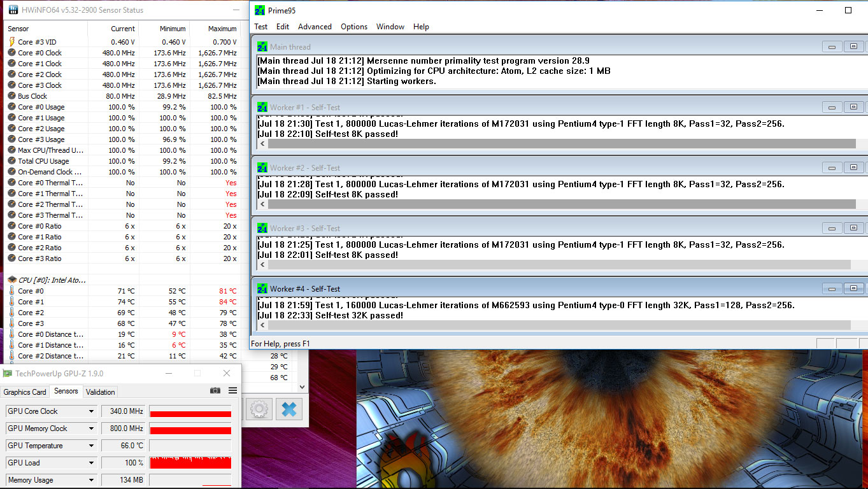Viewport: 868px width, 489px height.
Task: Click the Prime95 title bar icon
Action: 259,10
